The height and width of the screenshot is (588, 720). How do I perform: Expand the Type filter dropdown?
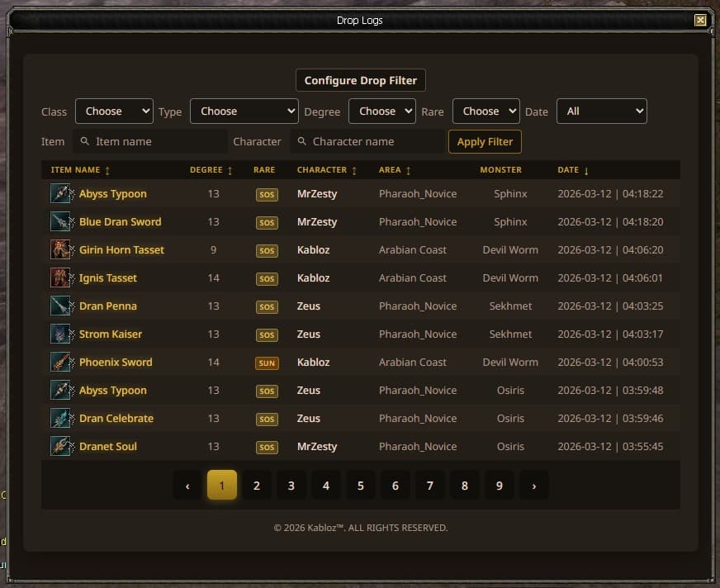click(x=244, y=111)
